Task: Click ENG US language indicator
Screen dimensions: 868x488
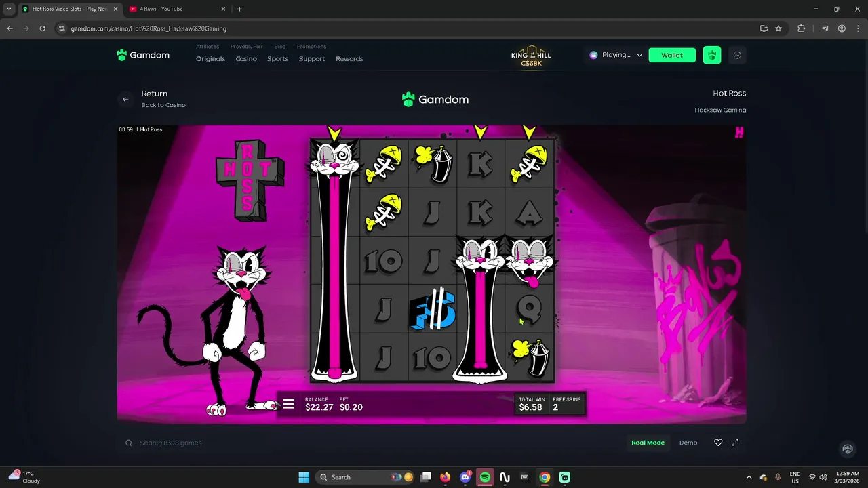Action: (x=795, y=477)
